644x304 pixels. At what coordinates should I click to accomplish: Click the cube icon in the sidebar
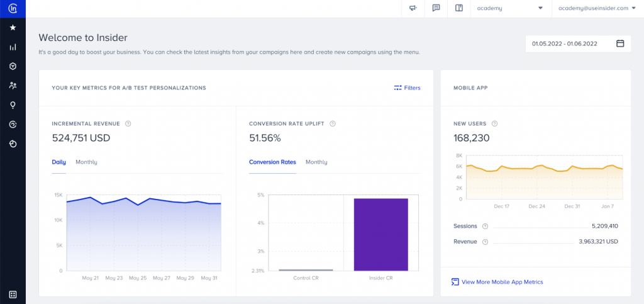(x=13, y=66)
